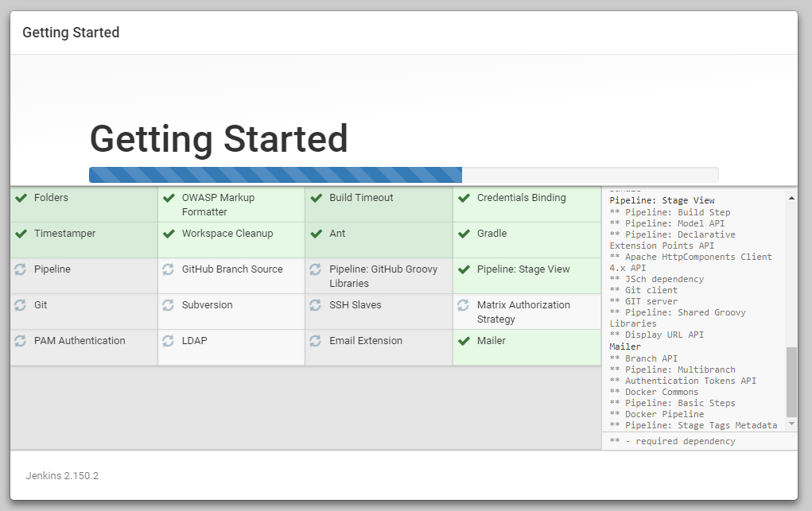This screenshot has height=511, width=812.
Task: Click the checkmark icon beside Gradle
Action: point(464,234)
